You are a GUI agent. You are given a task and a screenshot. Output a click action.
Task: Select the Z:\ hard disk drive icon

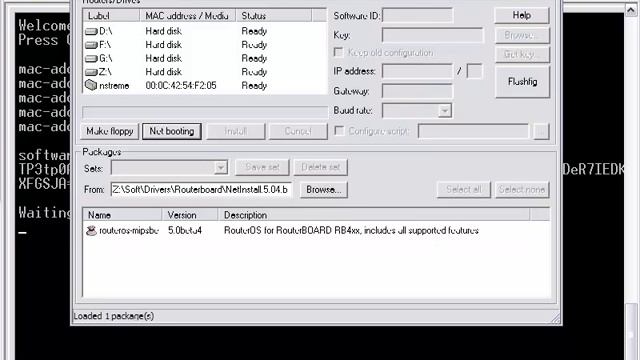tap(91, 72)
